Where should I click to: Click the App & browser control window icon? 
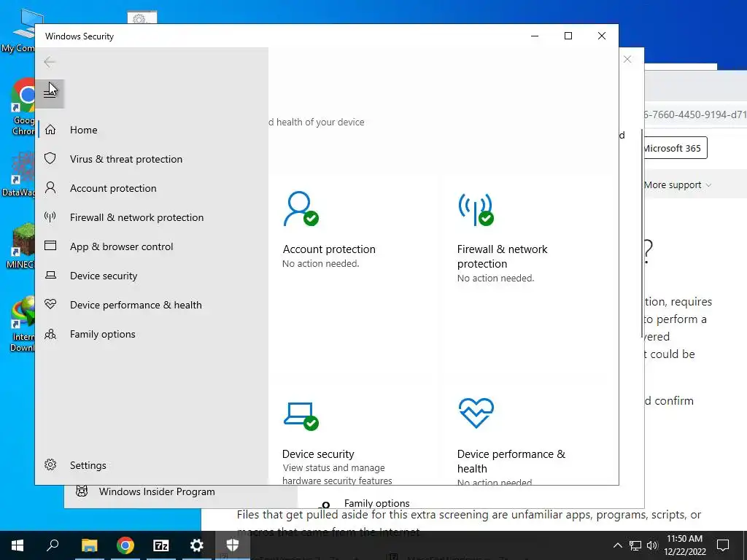[50, 246]
